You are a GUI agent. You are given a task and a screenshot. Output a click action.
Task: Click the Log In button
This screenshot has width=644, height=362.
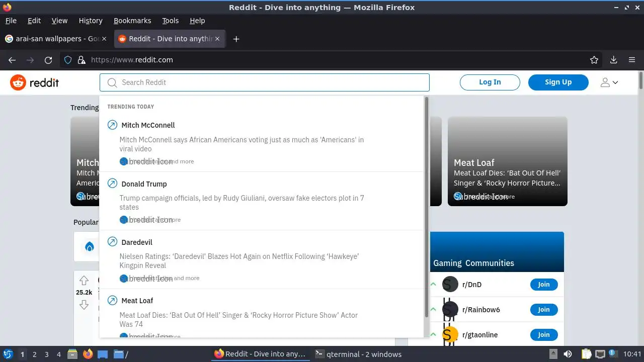pyautogui.click(x=490, y=82)
